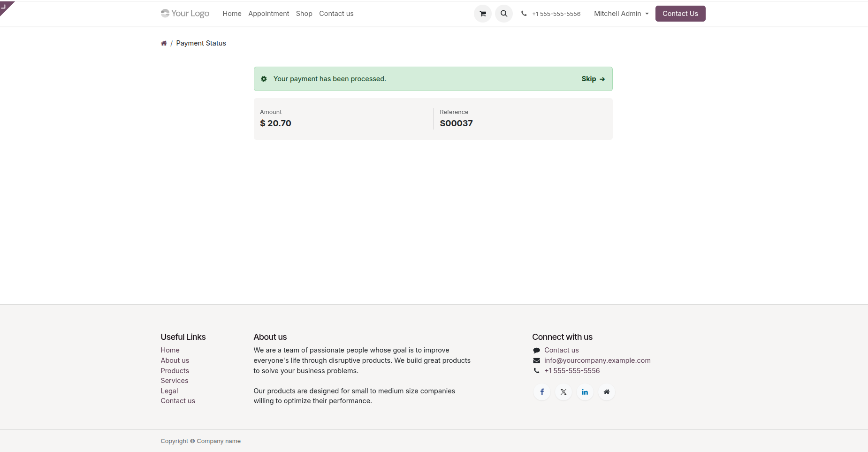Open the shopping cart icon
Viewport: 868px width, 452px height.
pos(482,14)
